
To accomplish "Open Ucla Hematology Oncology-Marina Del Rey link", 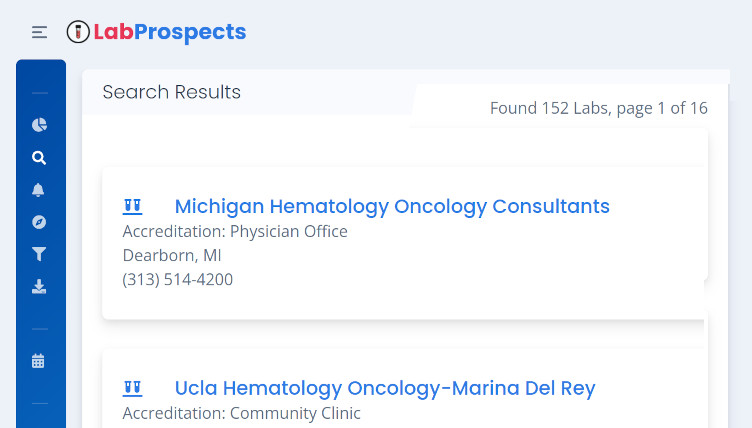I will (x=385, y=388).
